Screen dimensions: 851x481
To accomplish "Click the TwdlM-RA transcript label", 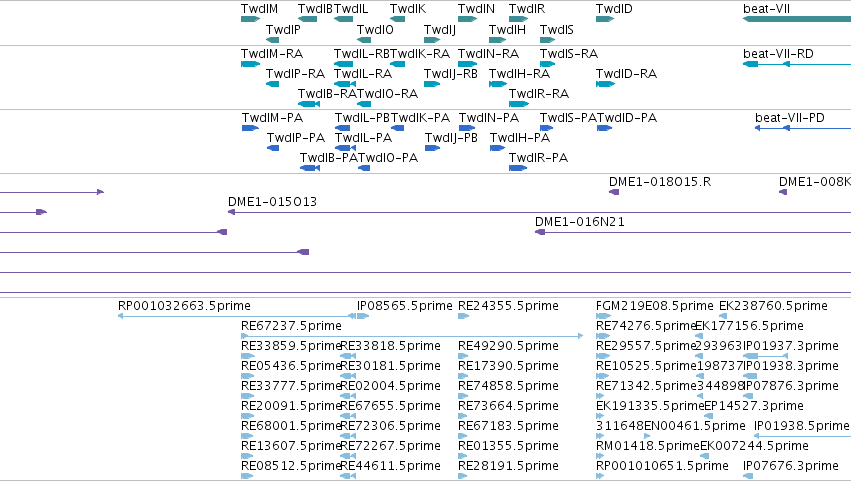I will 272,54.
